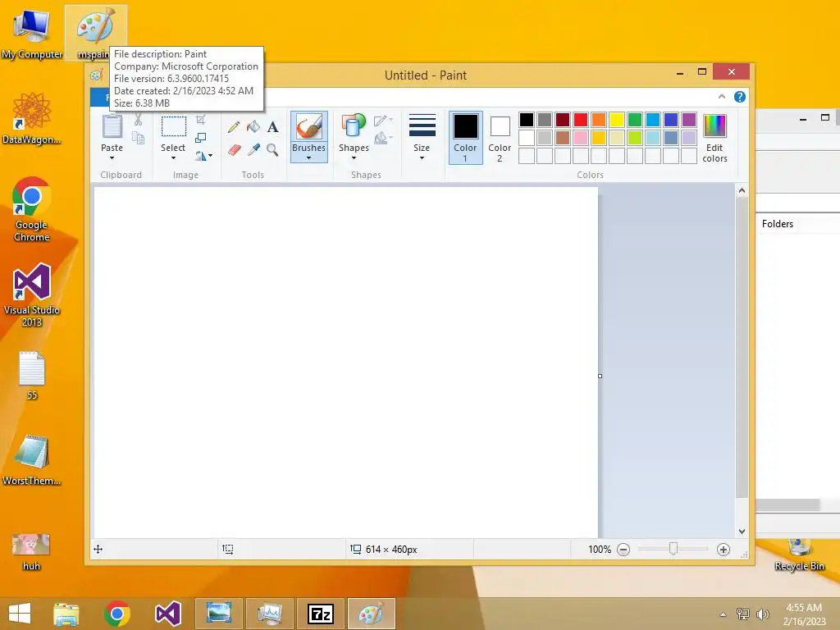Open the shape Outline dropdown

[384, 121]
